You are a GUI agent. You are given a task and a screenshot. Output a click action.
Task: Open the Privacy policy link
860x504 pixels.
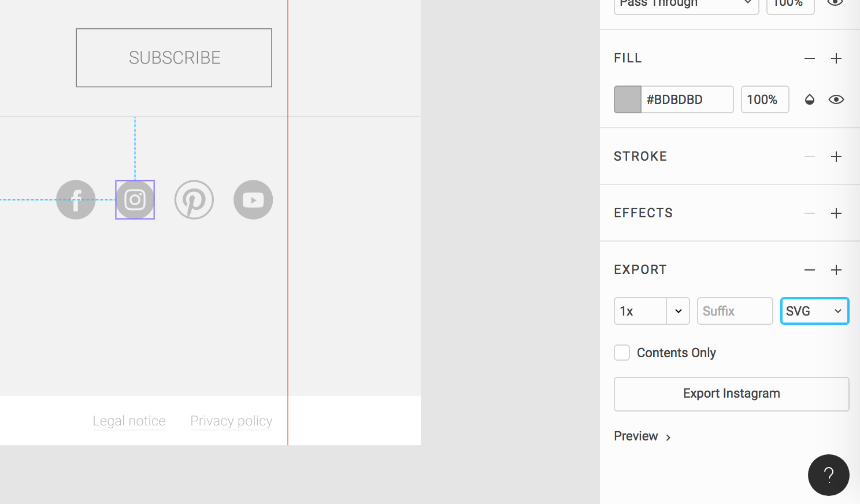coord(231,421)
